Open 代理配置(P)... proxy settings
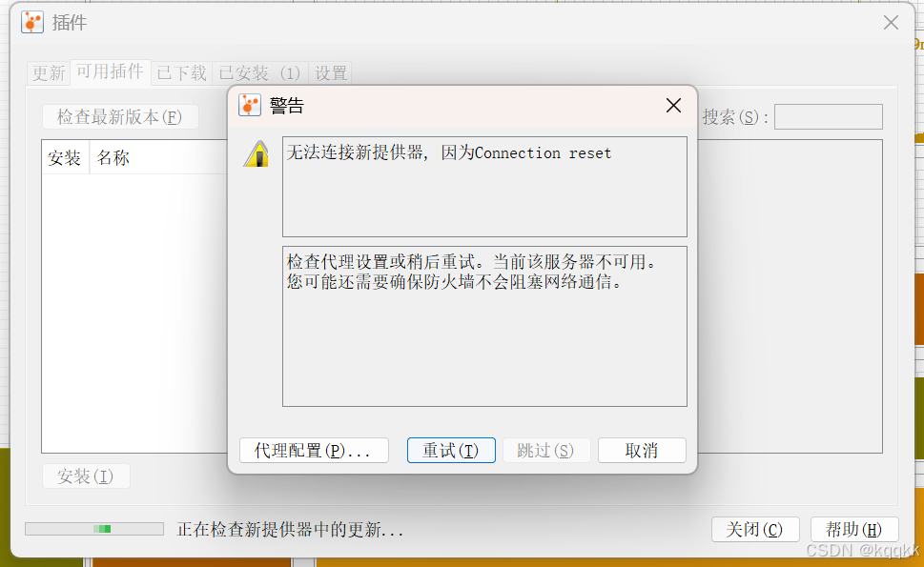 314,451
